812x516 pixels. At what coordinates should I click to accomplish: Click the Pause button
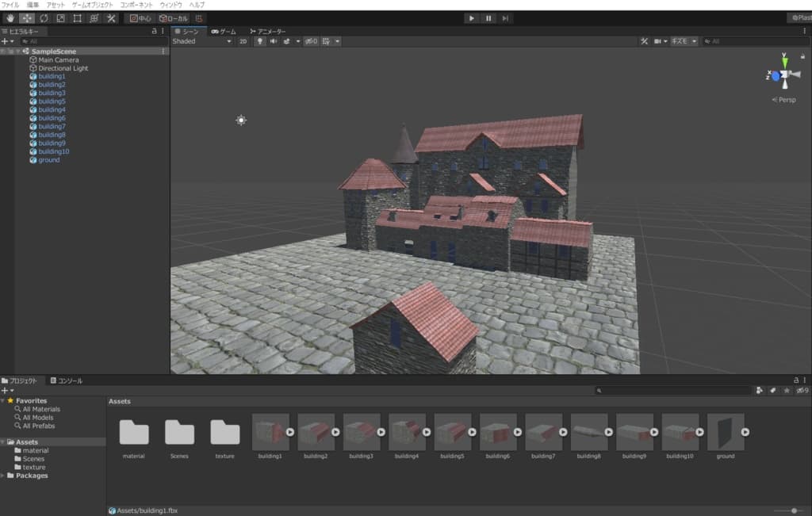click(x=488, y=18)
